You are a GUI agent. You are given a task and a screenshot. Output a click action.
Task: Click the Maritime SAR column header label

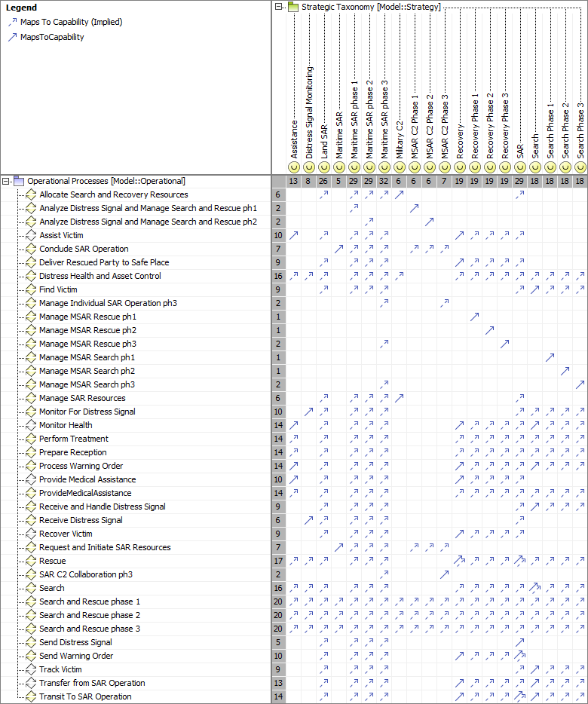point(339,135)
